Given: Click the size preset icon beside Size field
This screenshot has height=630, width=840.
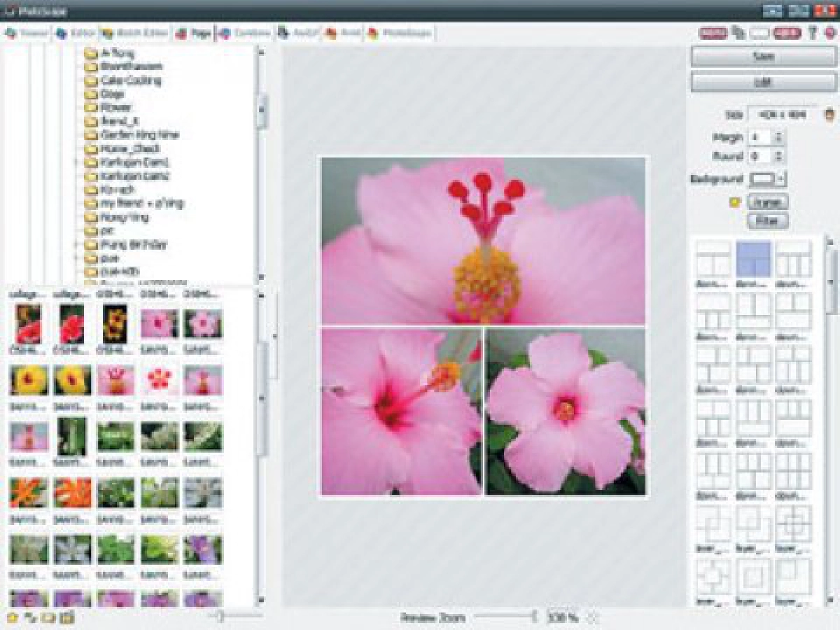Looking at the screenshot, I should 829,114.
